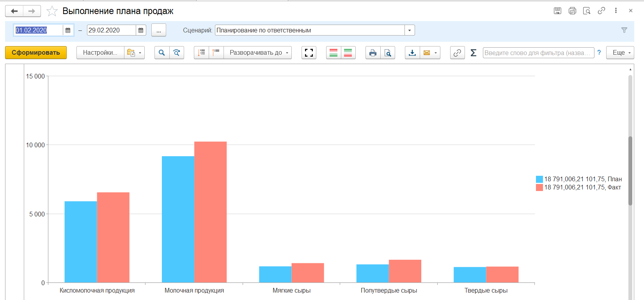Open the Еще menu
The height and width of the screenshot is (300, 644).
coord(620,53)
